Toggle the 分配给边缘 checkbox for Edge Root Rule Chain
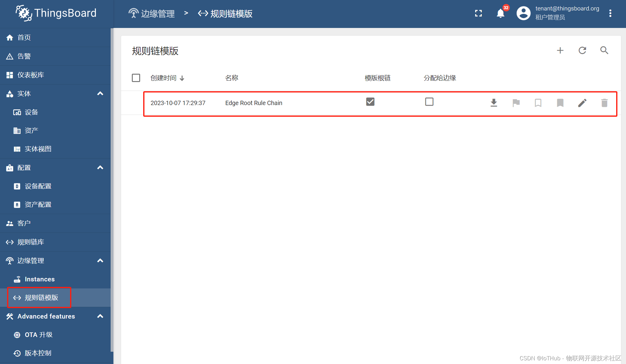Viewport: 626px width, 364px height. pyautogui.click(x=429, y=102)
